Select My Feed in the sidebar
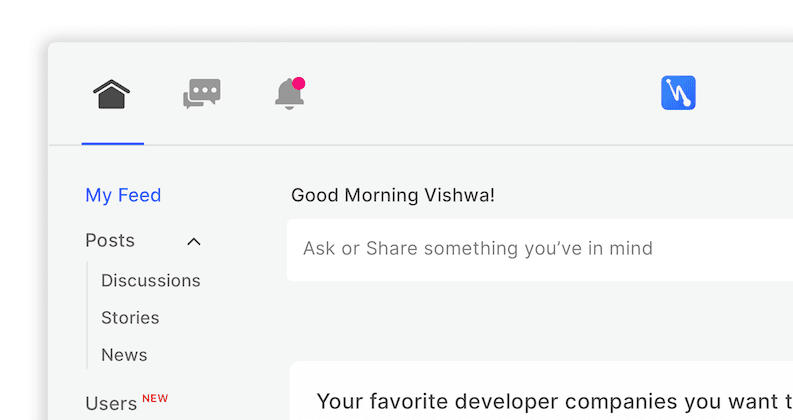Screen dimensions: 793x420 123,195
